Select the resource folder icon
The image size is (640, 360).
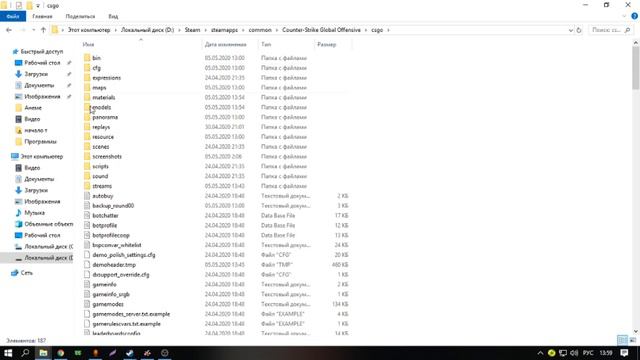click(87, 137)
